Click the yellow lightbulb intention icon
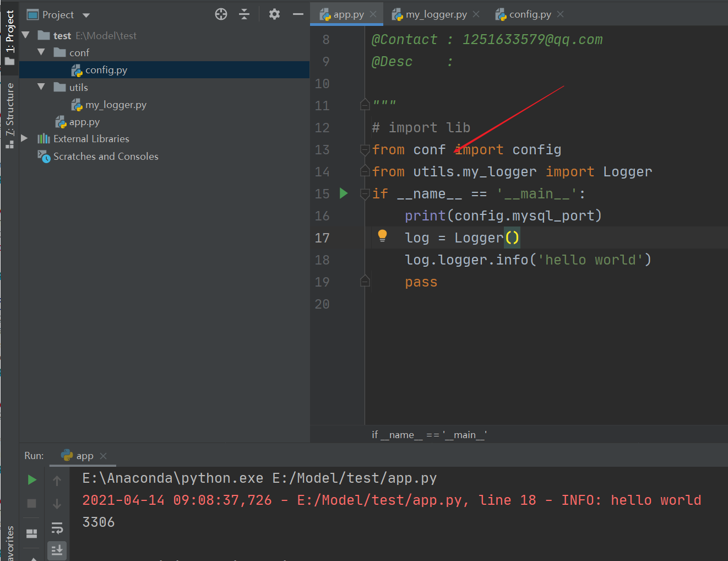The width and height of the screenshot is (728, 561). coord(382,236)
